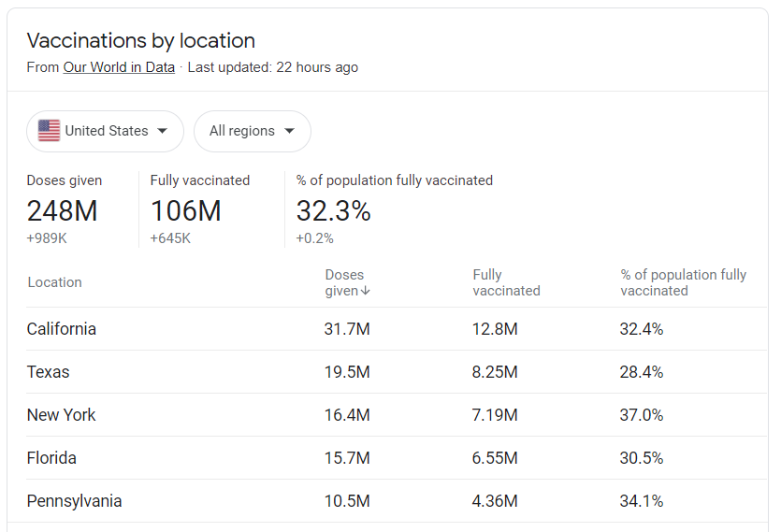The height and width of the screenshot is (532, 781).
Task: Sort by % of population fully vaccinated
Action: pos(683,282)
